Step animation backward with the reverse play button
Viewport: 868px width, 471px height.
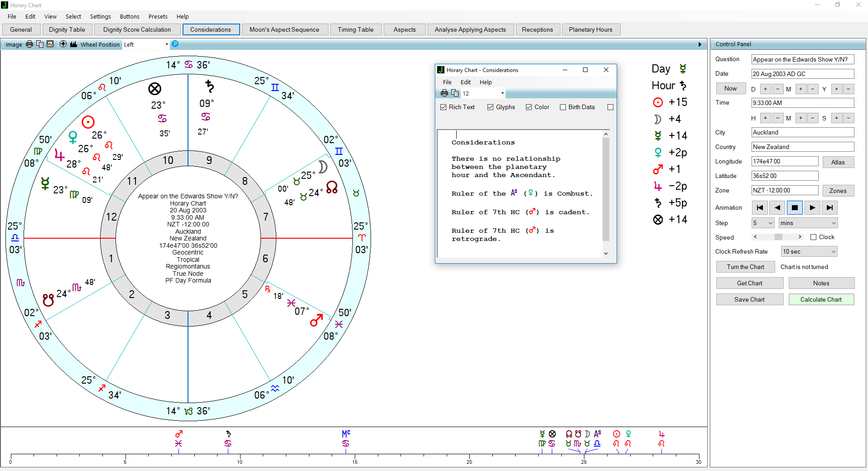(x=777, y=207)
